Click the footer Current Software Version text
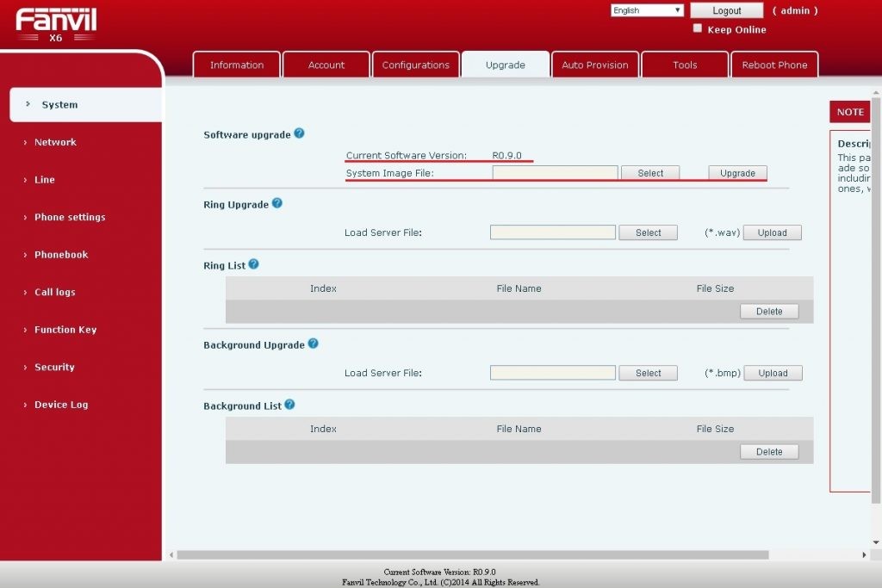This screenshot has height=588, width=882. pos(440,572)
